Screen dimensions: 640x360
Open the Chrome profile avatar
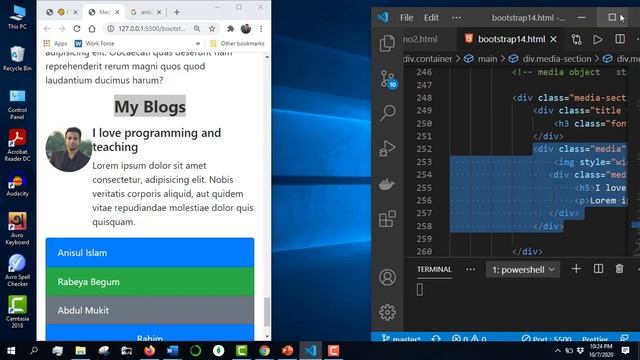[246, 29]
